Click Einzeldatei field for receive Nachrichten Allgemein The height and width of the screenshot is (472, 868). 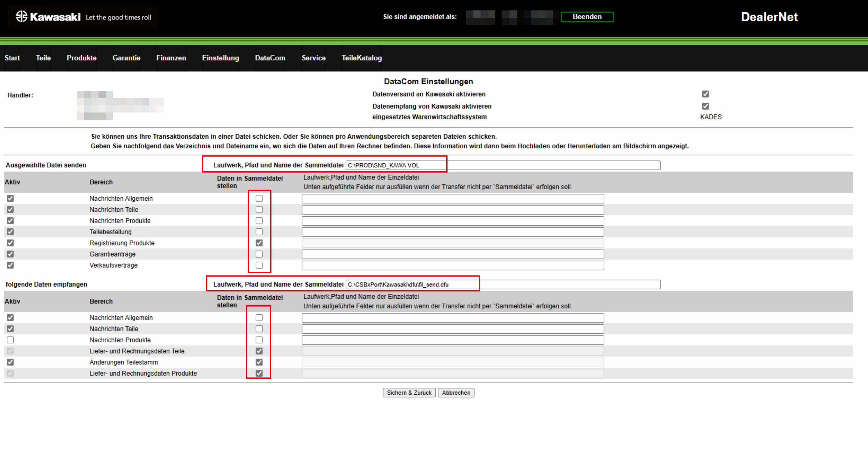(453, 318)
